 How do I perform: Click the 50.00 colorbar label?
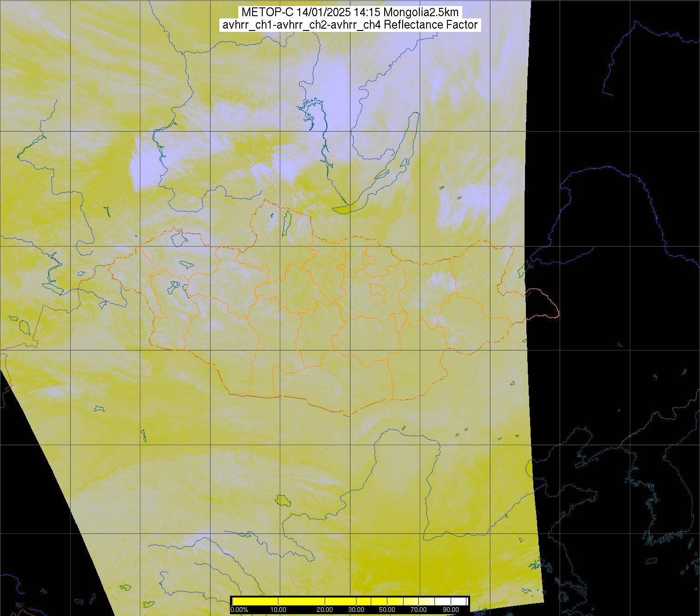click(387, 610)
